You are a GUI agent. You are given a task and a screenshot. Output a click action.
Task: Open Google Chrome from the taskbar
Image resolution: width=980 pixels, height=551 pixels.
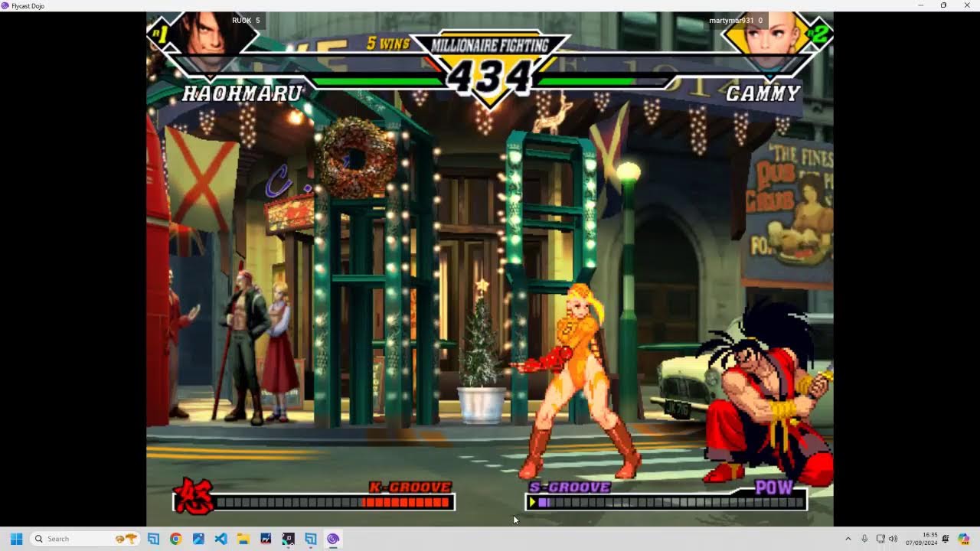pyautogui.click(x=176, y=539)
